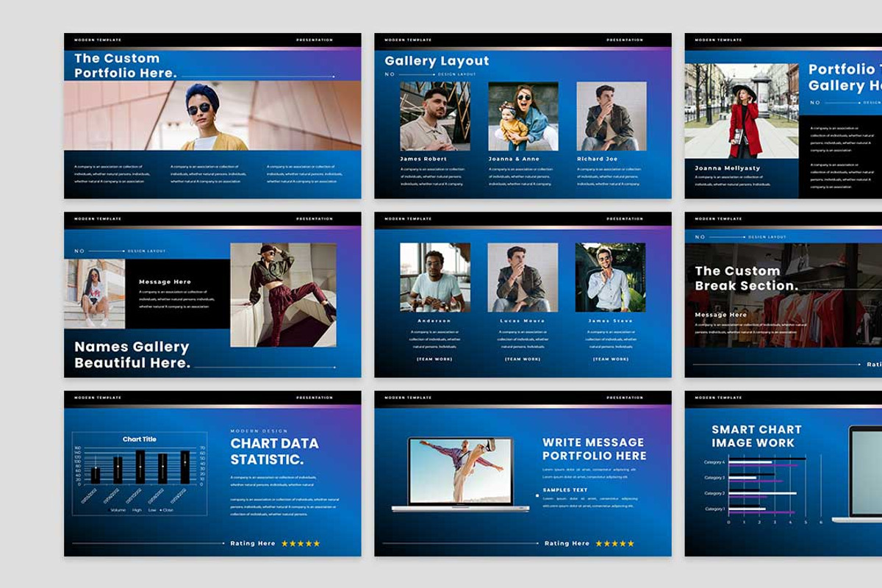Select "MODERN DESIGN" subtitle above Chart Data
The height and width of the screenshot is (588, 882).
click(259, 431)
